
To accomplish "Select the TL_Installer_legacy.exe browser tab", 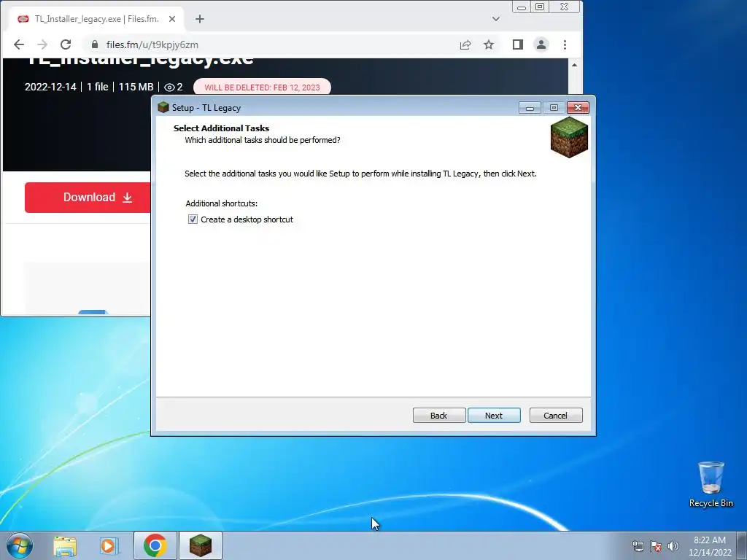I will [x=96, y=19].
